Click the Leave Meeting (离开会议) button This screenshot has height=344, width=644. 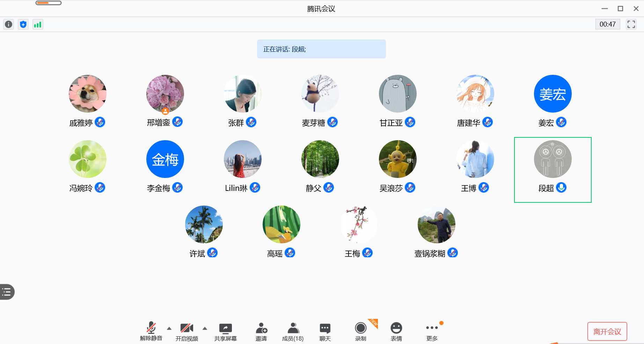[607, 331]
